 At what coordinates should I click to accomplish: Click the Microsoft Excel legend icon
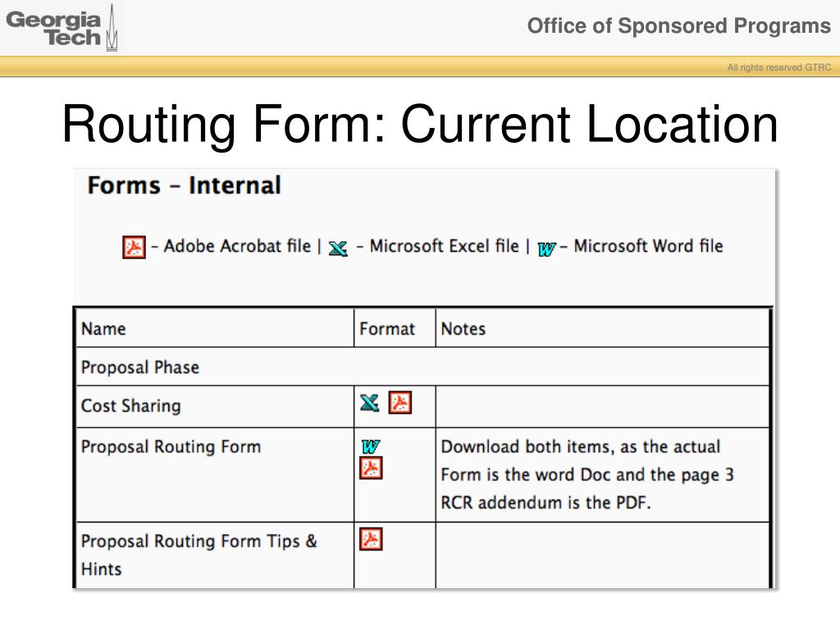[338, 249]
